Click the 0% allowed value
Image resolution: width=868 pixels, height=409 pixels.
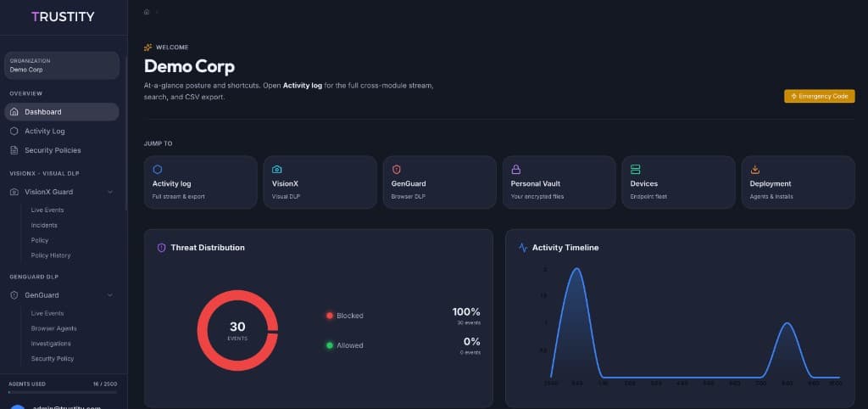click(x=471, y=341)
